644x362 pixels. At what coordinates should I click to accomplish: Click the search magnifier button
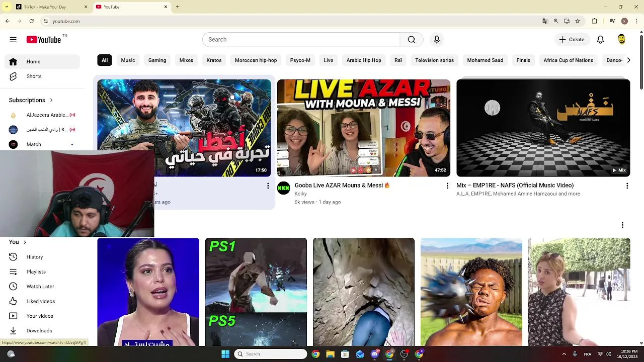[x=412, y=40]
